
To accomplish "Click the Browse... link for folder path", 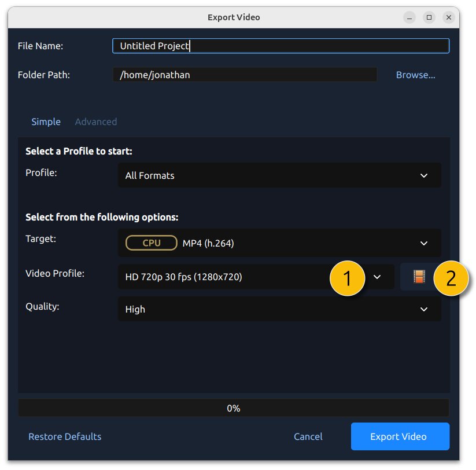I will [x=415, y=75].
